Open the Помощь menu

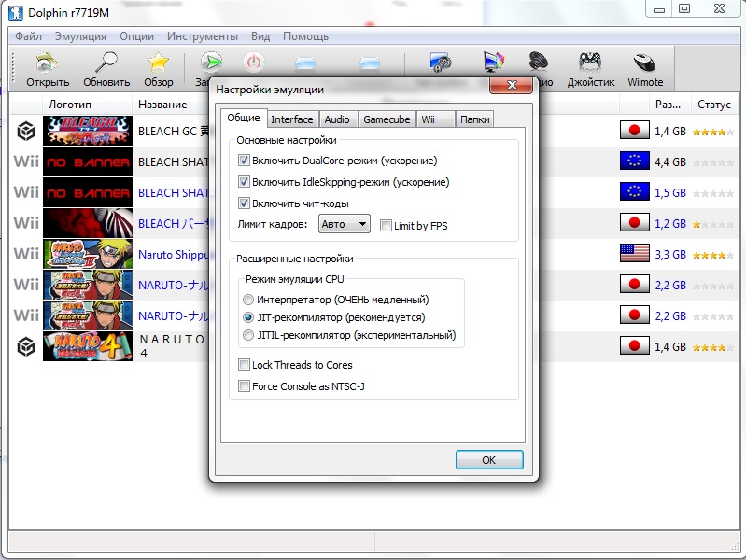click(305, 36)
